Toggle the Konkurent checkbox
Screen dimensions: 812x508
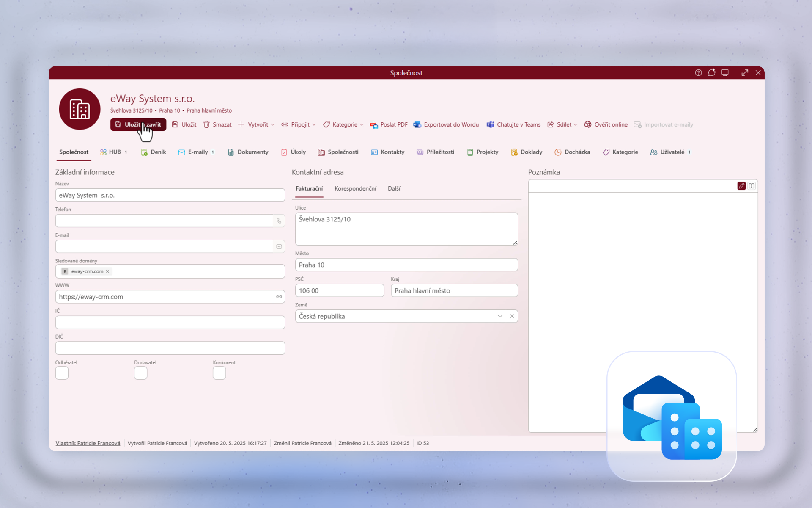pyautogui.click(x=219, y=373)
